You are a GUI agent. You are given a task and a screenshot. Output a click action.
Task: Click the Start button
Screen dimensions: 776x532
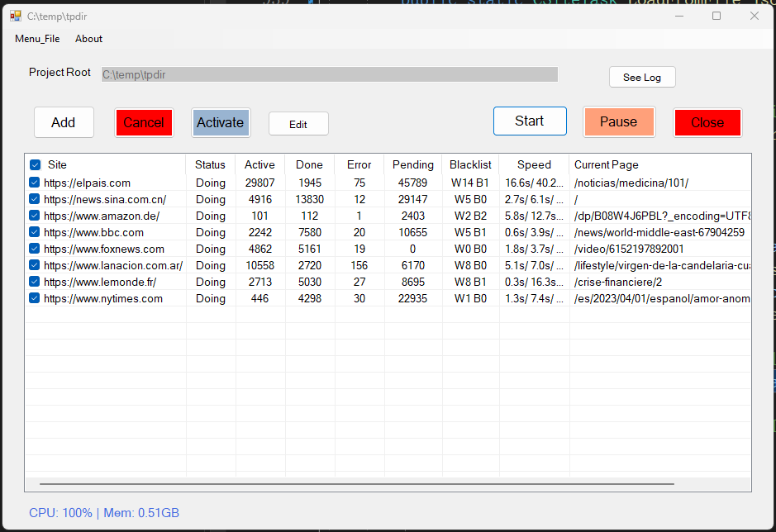pyautogui.click(x=530, y=121)
